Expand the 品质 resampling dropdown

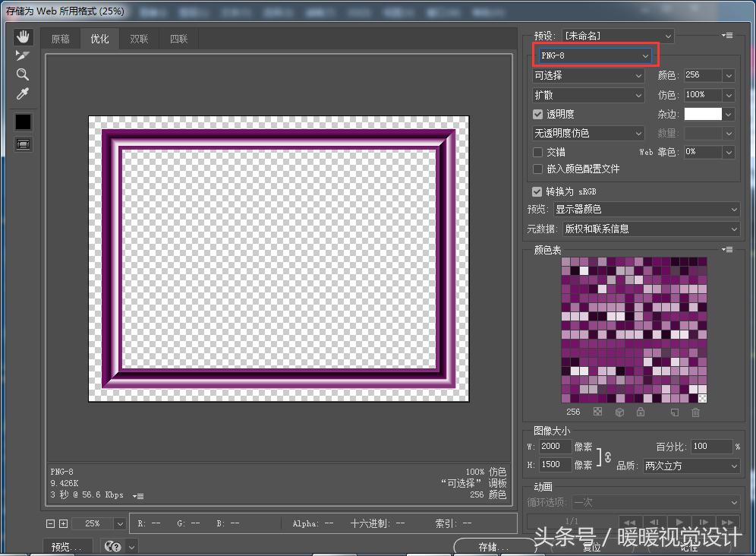tap(691, 466)
